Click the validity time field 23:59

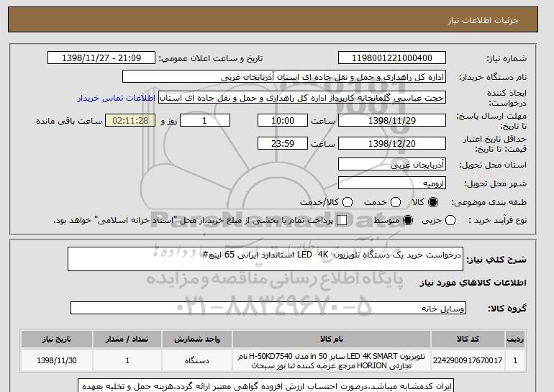(x=283, y=143)
